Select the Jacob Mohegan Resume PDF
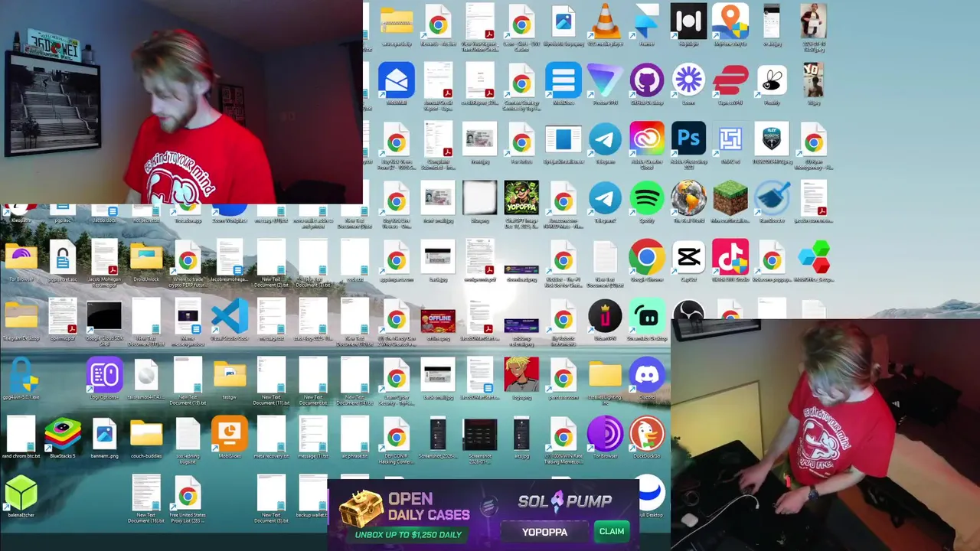980x551 pixels. click(104, 258)
